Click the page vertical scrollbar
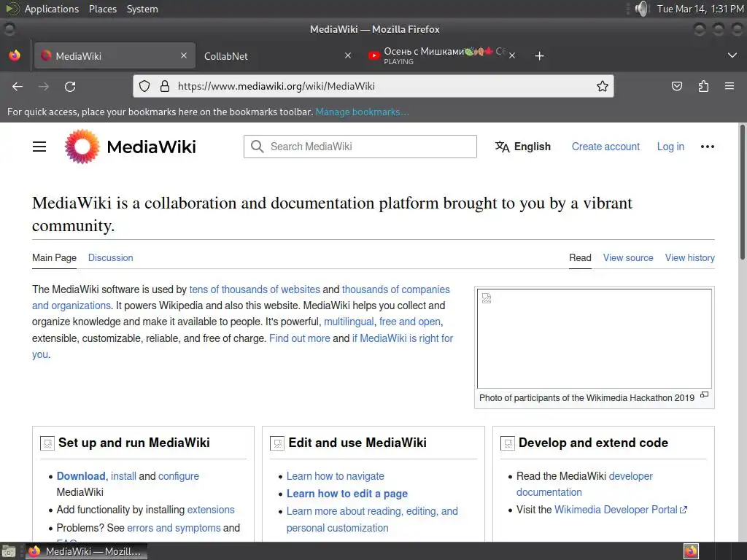The height and width of the screenshot is (560, 747). pos(742,192)
